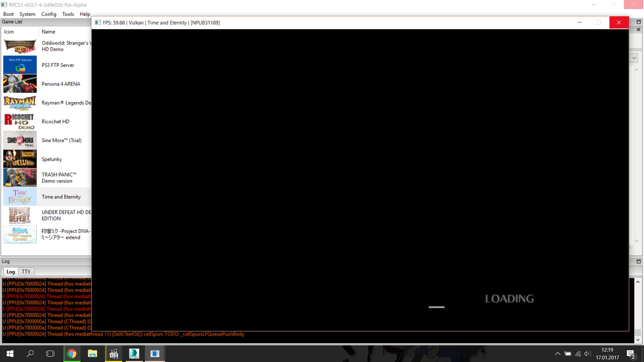
Task: Sort game list by Name column
Action: 49,32
